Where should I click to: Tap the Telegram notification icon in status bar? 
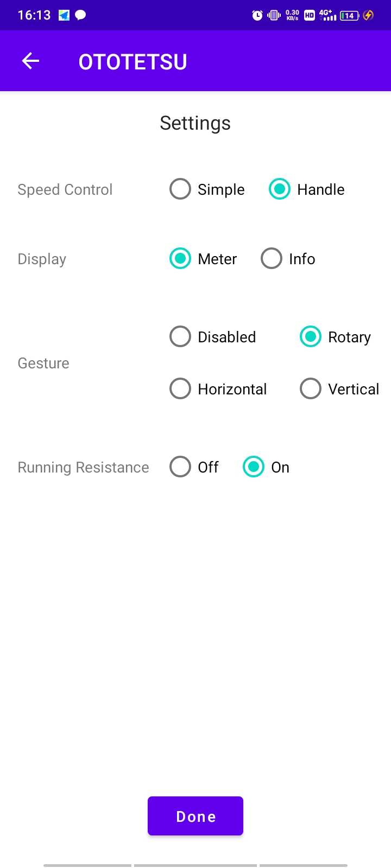pos(64,15)
